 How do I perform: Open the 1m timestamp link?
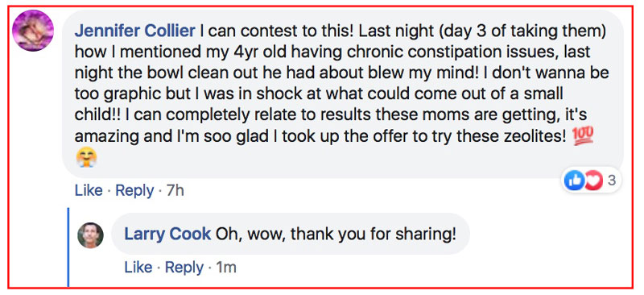226,268
